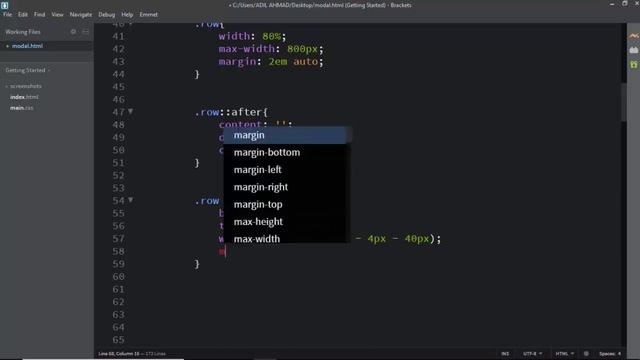Choose 'margin-top' from autocomplete list
Viewport: 640px width, 360px height.
point(285,204)
